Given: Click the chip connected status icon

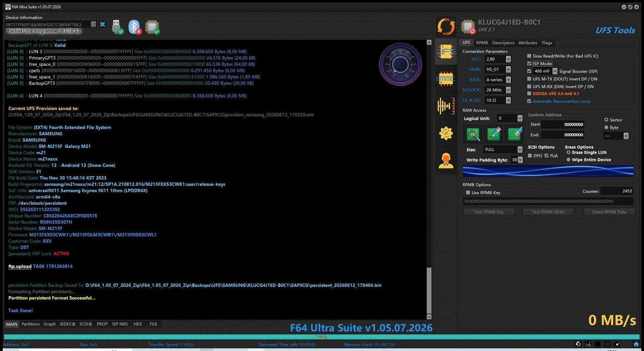Looking at the screenshot, I should 152,27.
